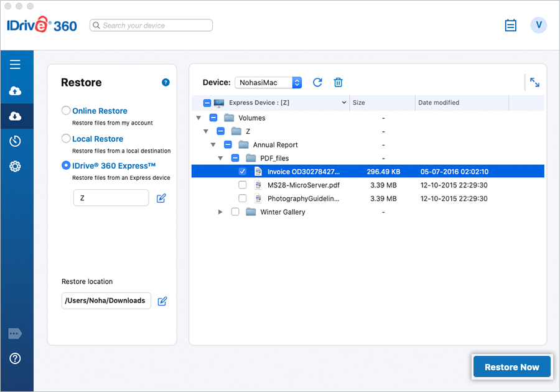This screenshot has height=392, width=560.
Task: Open the Scheduler clock icon
Action: (16, 141)
